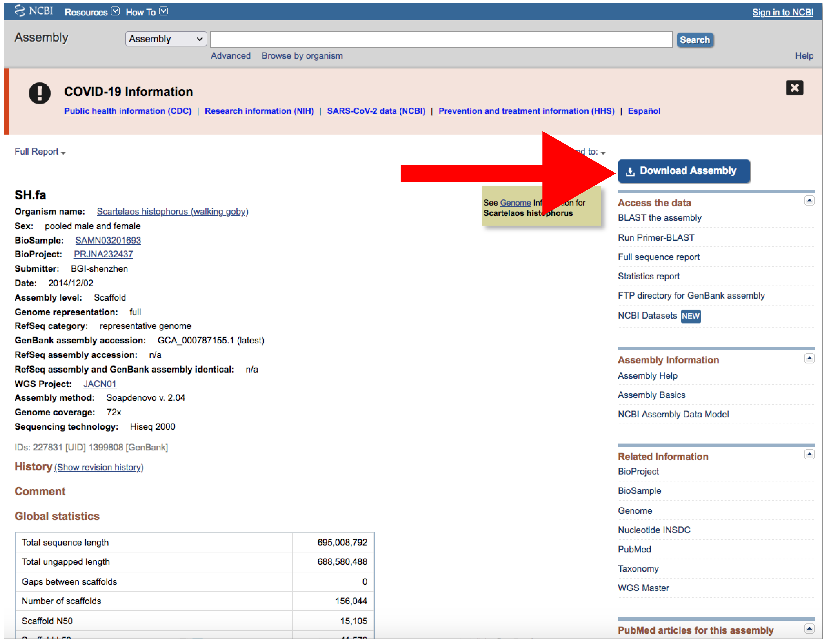827x644 pixels.
Task: Open the Resources dropdown arrow
Action: tap(115, 11)
